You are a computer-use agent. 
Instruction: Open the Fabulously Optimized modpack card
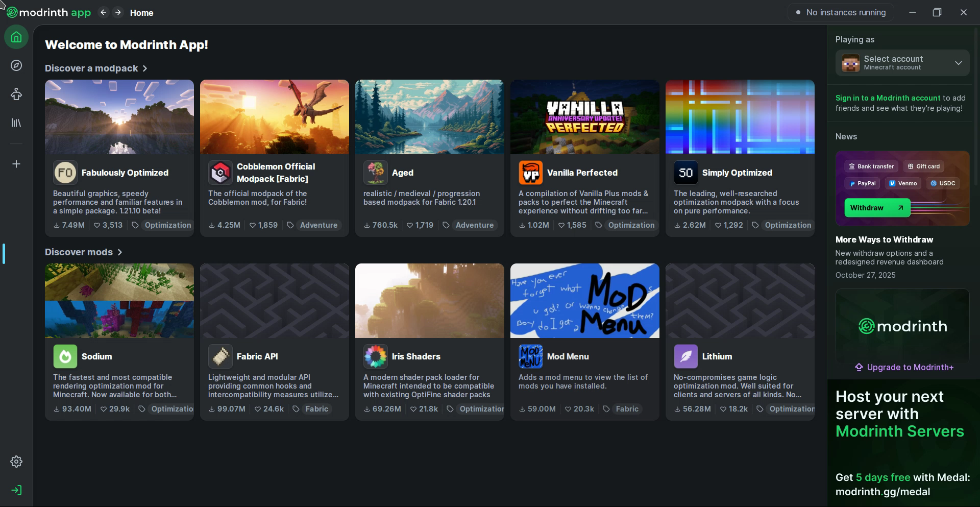119,158
